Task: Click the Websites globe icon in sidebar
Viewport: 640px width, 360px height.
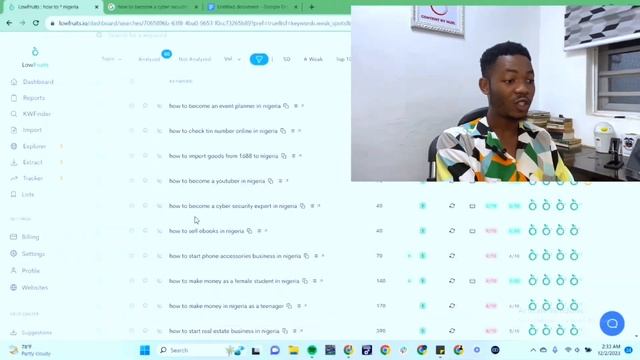Action: pyautogui.click(x=13, y=287)
